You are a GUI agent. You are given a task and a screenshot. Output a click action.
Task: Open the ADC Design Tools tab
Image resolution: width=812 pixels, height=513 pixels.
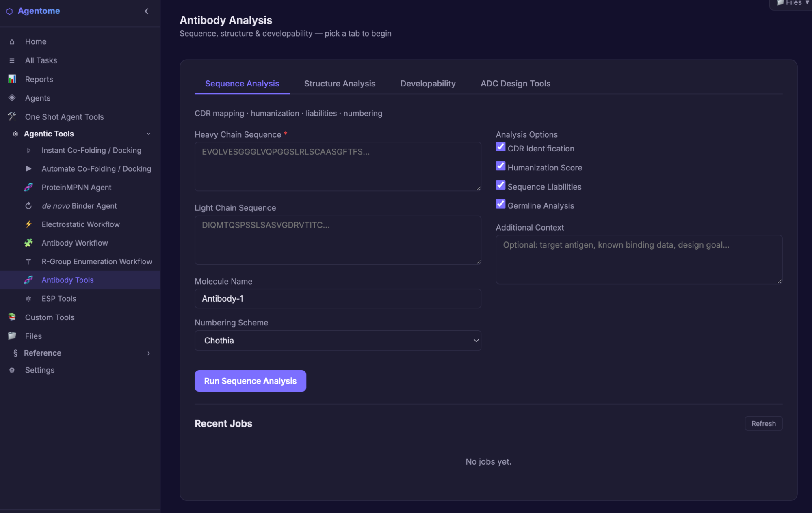pyautogui.click(x=515, y=84)
